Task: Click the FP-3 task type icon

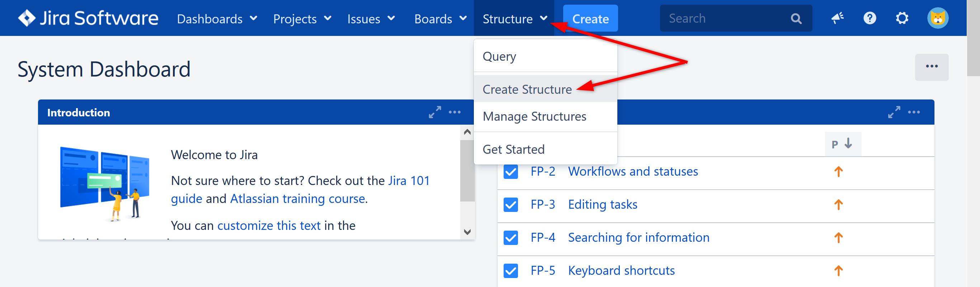Action: point(510,205)
